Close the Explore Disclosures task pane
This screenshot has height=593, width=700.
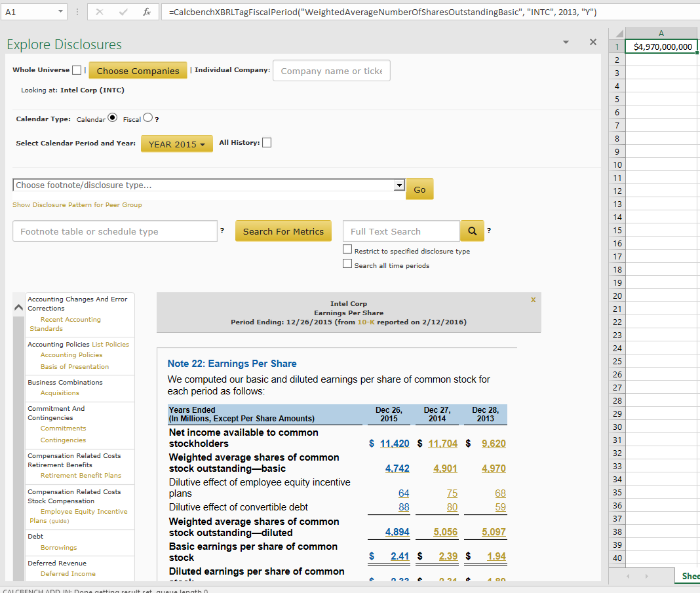(x=593, y=42)
